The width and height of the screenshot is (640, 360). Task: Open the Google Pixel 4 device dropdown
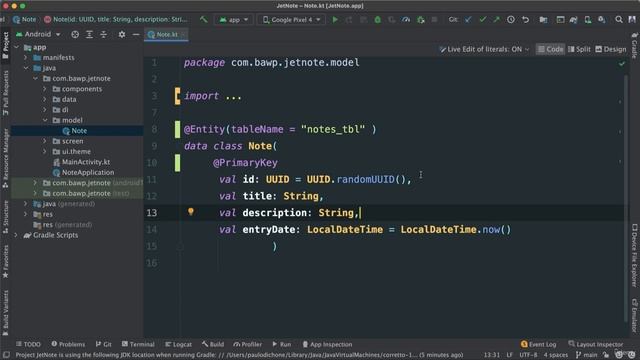(291, 20)
